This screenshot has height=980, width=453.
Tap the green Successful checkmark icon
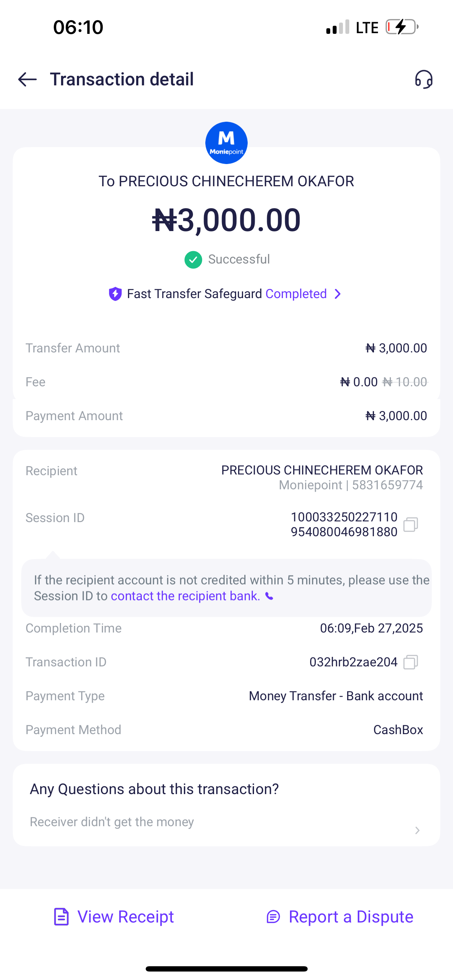(193, 260)
